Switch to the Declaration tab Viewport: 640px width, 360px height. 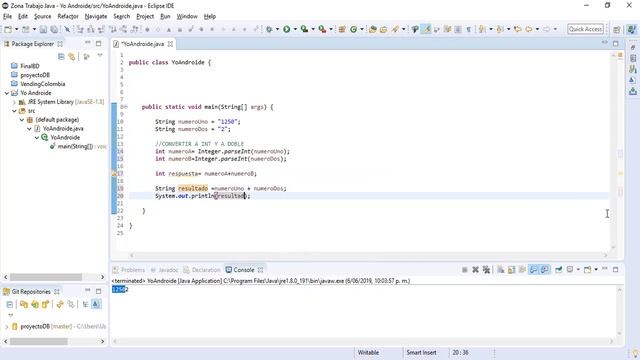point(202,270)
